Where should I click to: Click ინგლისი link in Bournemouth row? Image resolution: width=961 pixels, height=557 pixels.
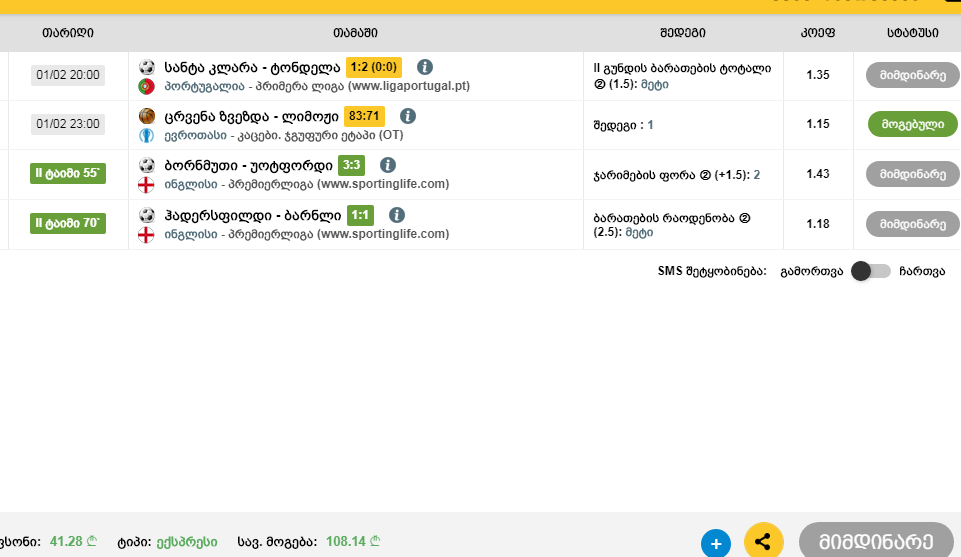(x=191, y=184)
